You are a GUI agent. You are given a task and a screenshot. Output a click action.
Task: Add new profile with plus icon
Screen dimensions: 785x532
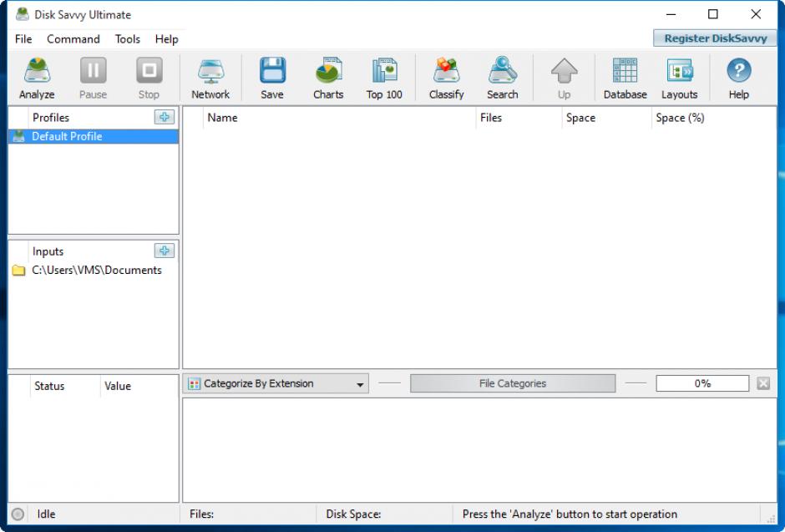coord(165,117)
